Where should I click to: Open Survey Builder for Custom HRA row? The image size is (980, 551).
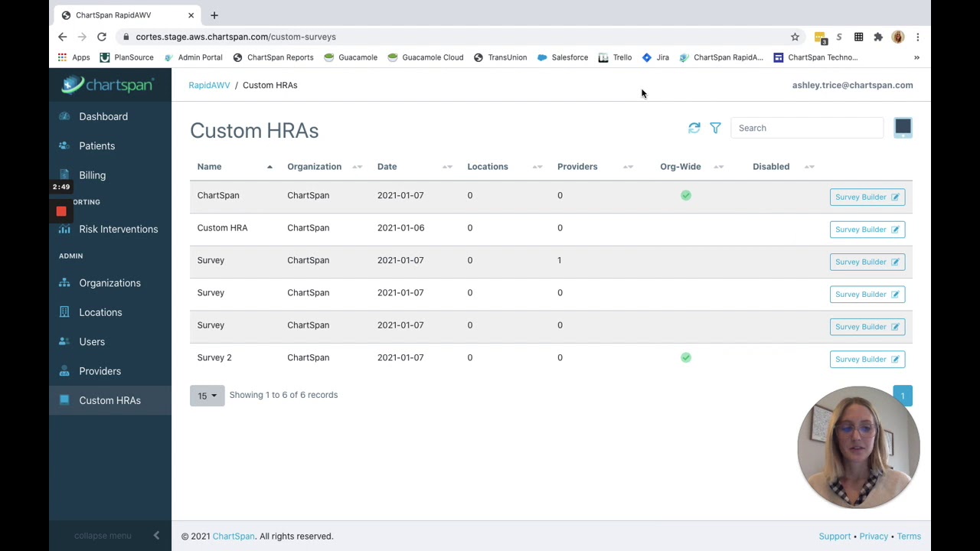(867, 229)
